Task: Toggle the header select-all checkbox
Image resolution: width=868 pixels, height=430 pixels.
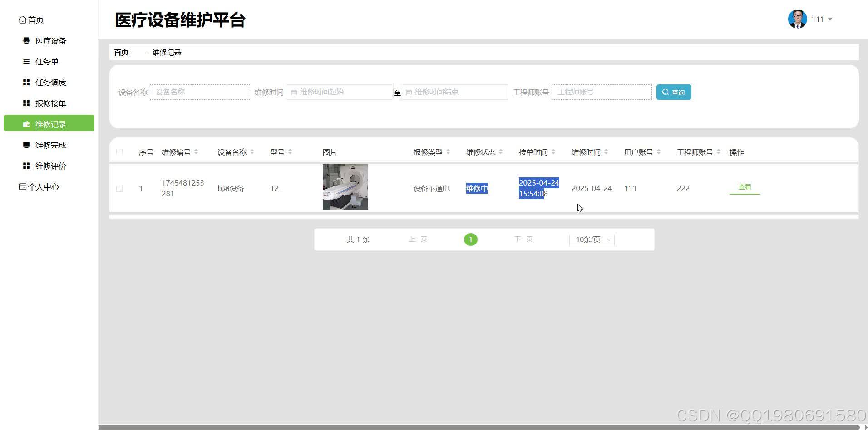Action: 119,151
